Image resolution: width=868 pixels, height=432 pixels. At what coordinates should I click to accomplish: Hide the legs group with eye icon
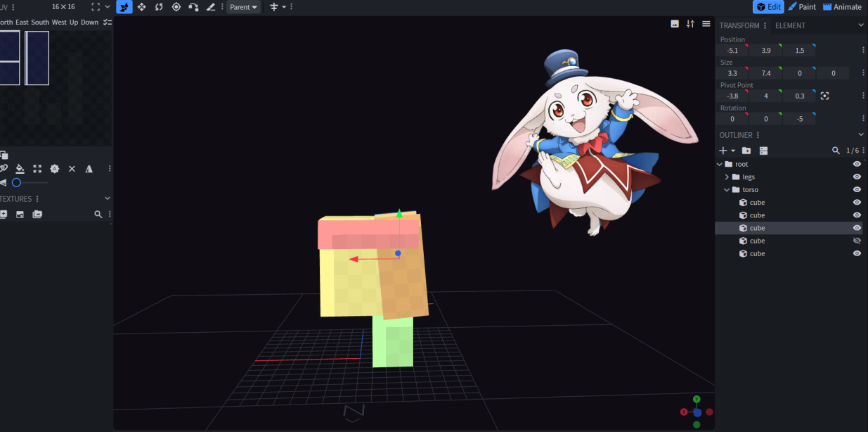pos(857,177)
